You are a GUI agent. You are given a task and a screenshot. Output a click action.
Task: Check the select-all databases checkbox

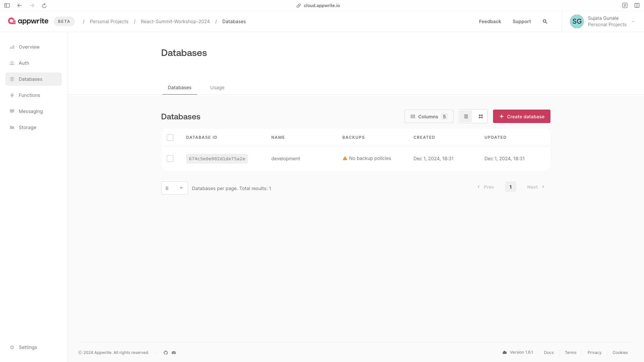coord(170,137)
